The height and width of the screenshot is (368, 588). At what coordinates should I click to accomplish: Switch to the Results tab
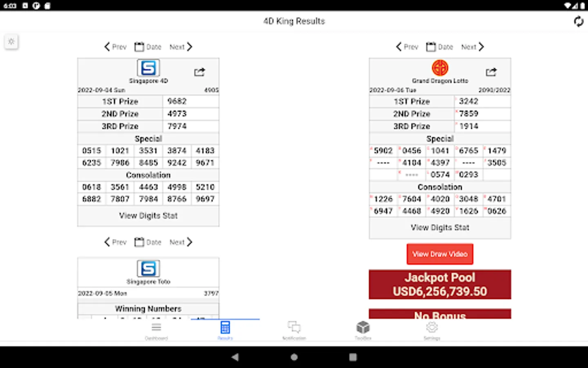pyautogui.click(x=225, y=331)
